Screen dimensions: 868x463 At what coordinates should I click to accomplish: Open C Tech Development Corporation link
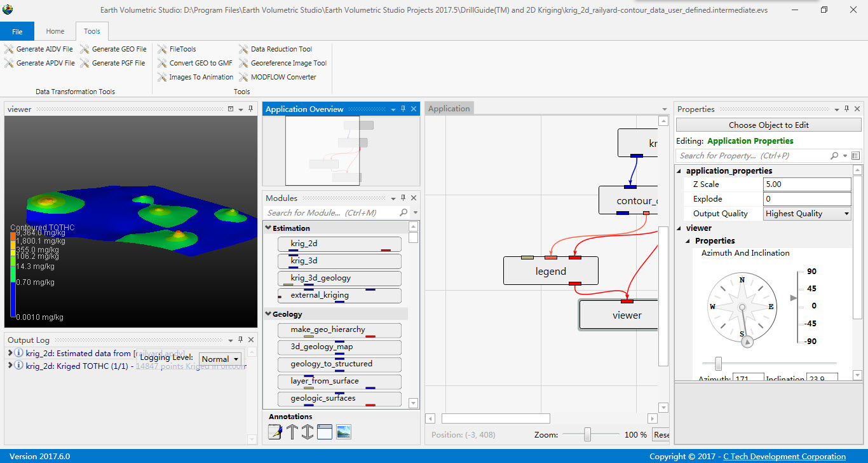click(x=784, y=457)
